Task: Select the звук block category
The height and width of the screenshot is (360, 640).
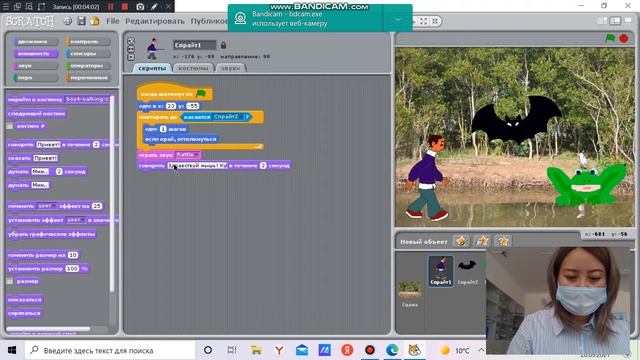Action: [x=36, y=65]
